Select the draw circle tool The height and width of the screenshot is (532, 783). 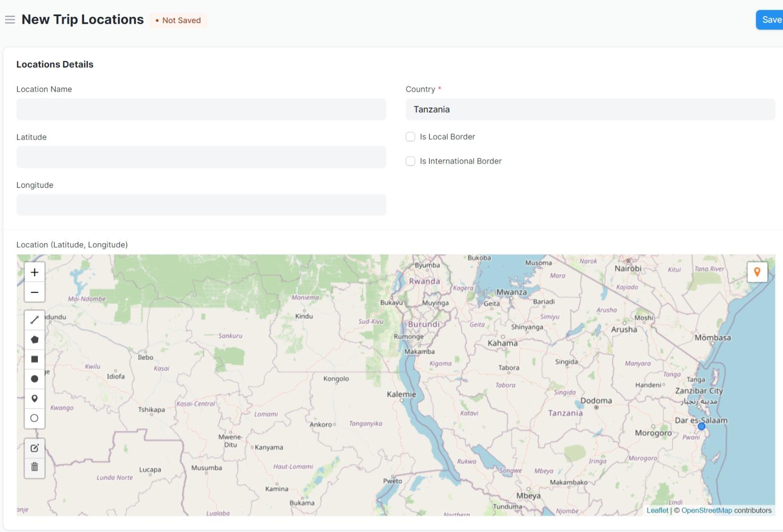tap(35, 379)
